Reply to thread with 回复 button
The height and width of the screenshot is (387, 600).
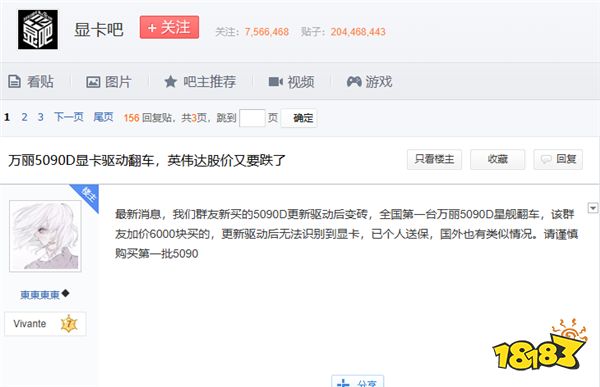pyautogui.click(x=558, y=159)
